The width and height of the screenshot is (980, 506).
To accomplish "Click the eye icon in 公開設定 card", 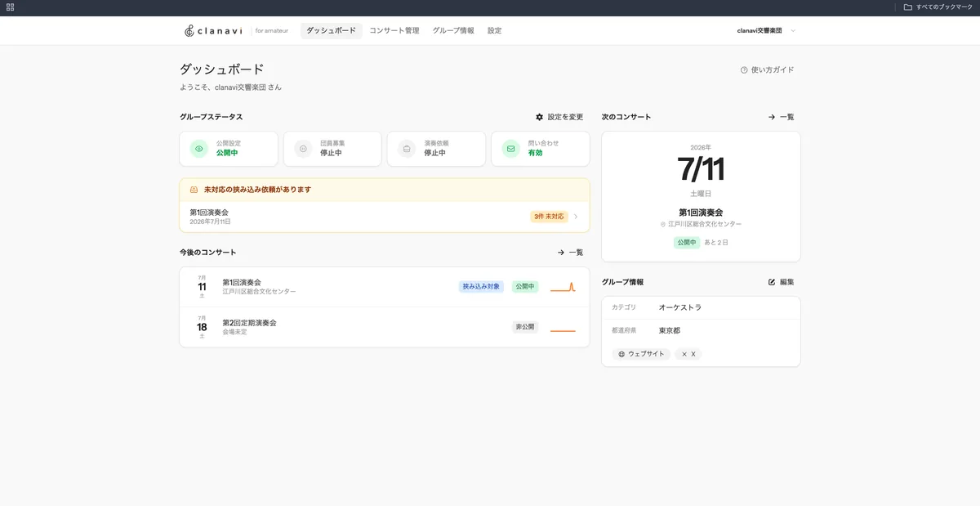I will (x=199, y=149).
